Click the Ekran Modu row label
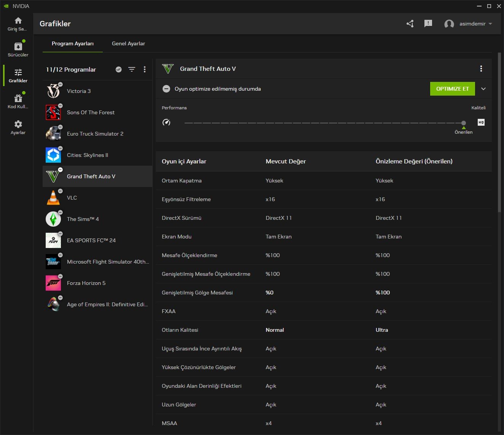504x435 pixels. point(177,237)
